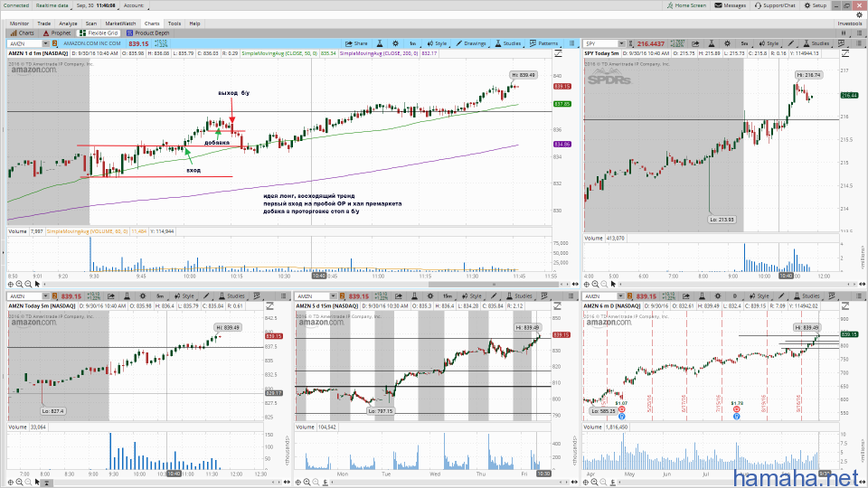Open the 15m timeframe dropdown on AMZN 5d chart
The height and width of the screenshot is (488, 868).
(448, 296)
